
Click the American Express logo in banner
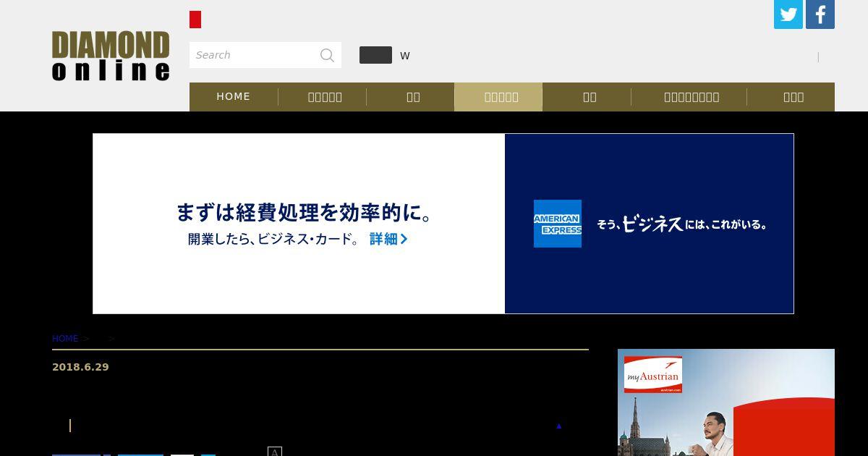pos(558,224)
